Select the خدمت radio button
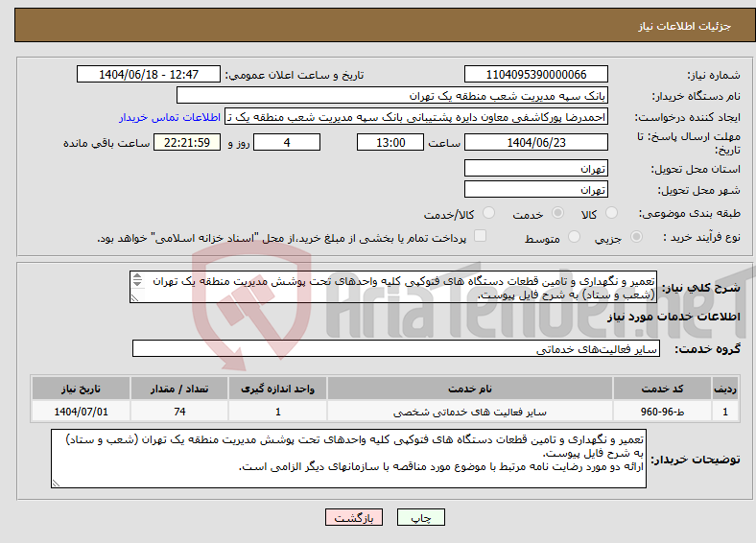This screenshot has width=756, height=543. (x=557, y=213)
